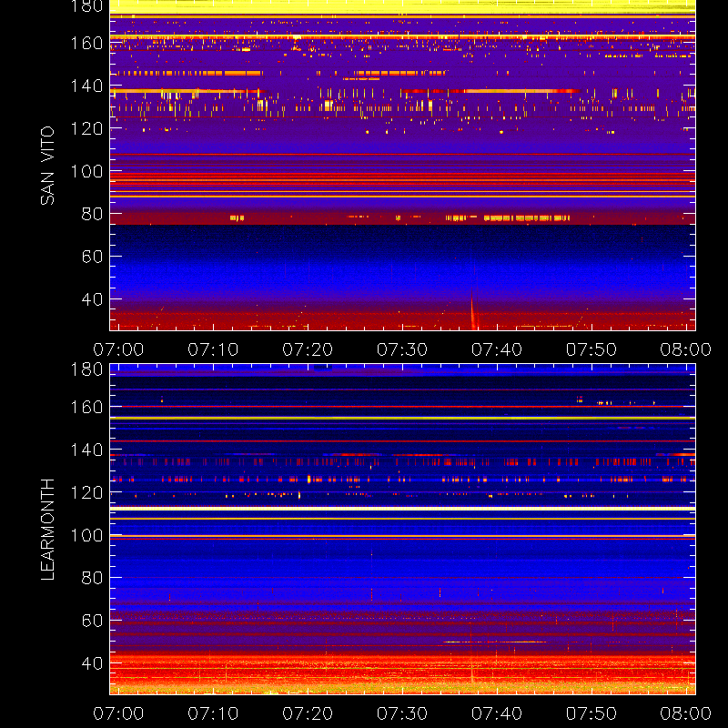Click 07:20 time label under San Vito plot

click(x=308, y=349)
